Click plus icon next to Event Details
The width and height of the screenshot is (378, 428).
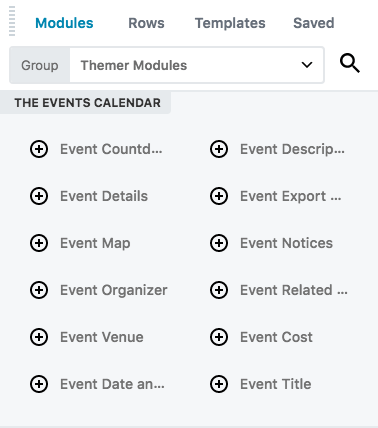(39, 196)
